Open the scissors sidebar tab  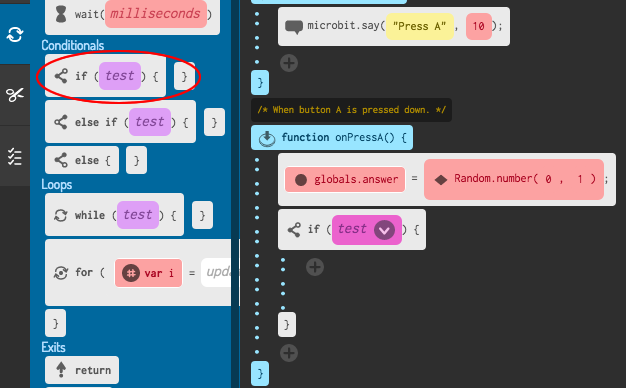[15, 95]
